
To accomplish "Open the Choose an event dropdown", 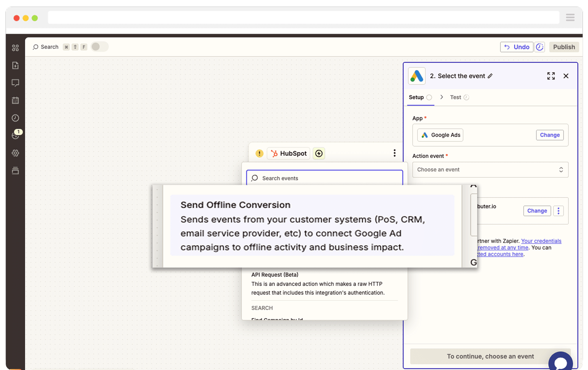I will [x=490, y=170].
